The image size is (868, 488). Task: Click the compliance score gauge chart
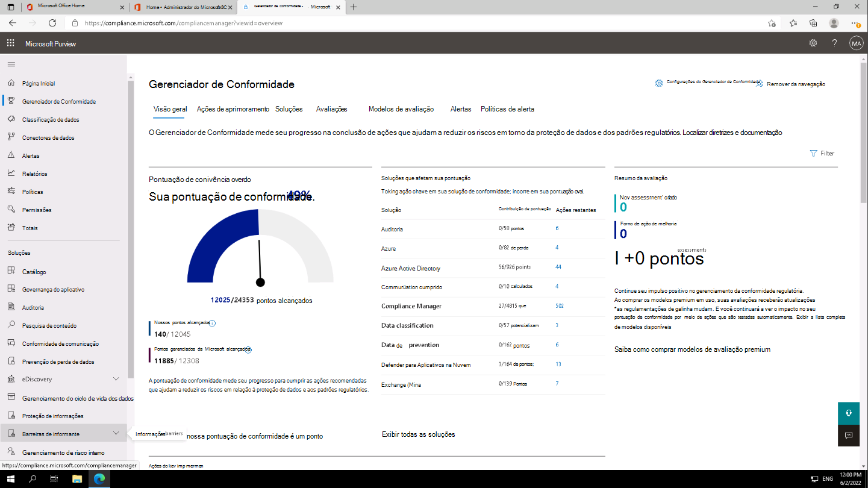coord(260,247)
